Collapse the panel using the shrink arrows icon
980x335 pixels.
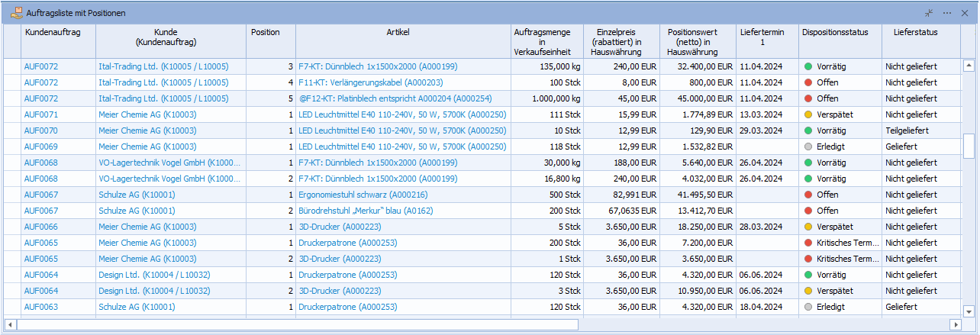click(929, 13)
